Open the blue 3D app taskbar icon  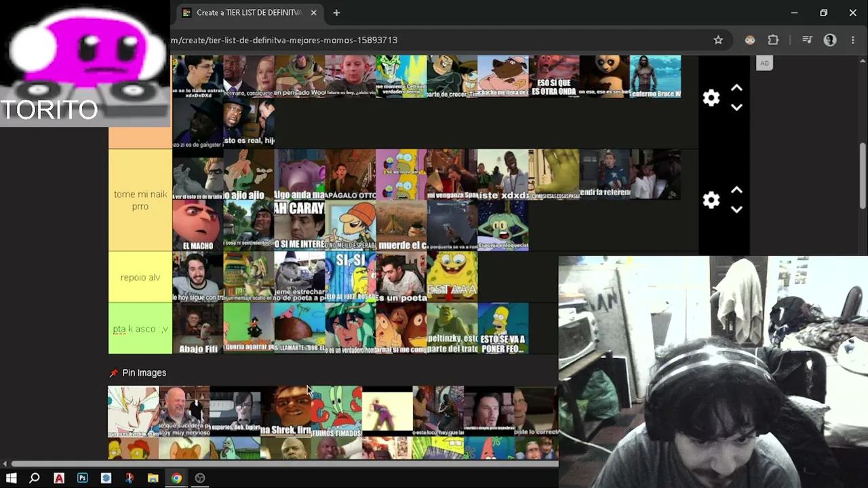(x=106, y=478)
